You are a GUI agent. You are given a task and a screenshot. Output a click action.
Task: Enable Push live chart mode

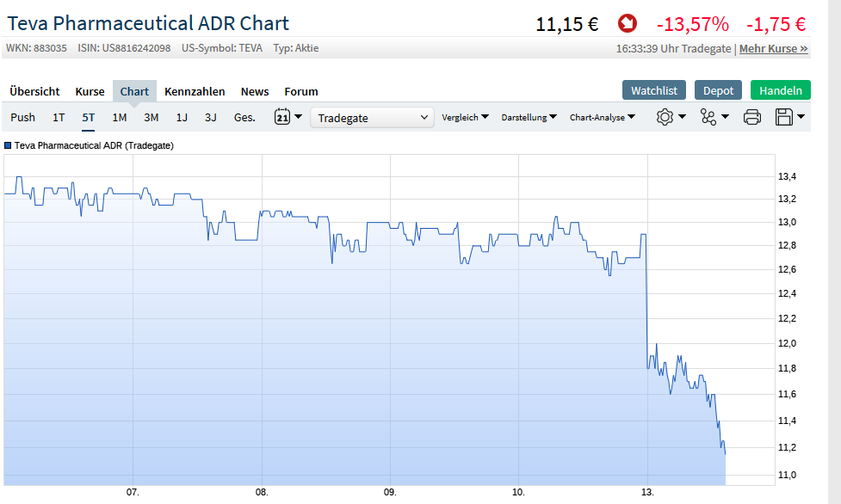23,117
